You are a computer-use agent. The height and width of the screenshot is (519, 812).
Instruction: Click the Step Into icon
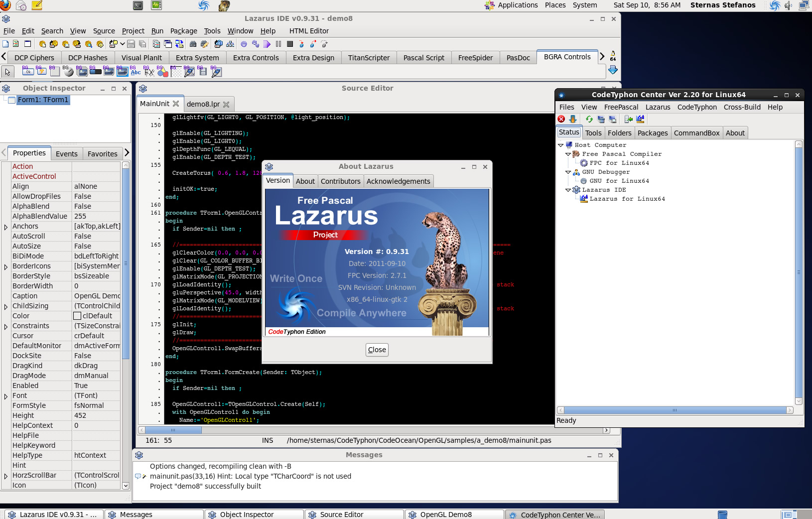[x=301, y=44]
